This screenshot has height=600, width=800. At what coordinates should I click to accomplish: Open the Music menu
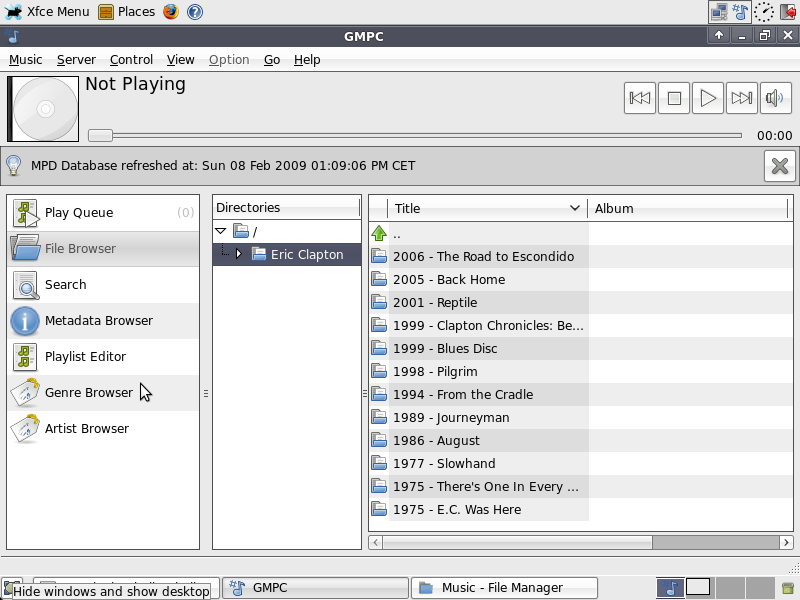coord(26,60)
